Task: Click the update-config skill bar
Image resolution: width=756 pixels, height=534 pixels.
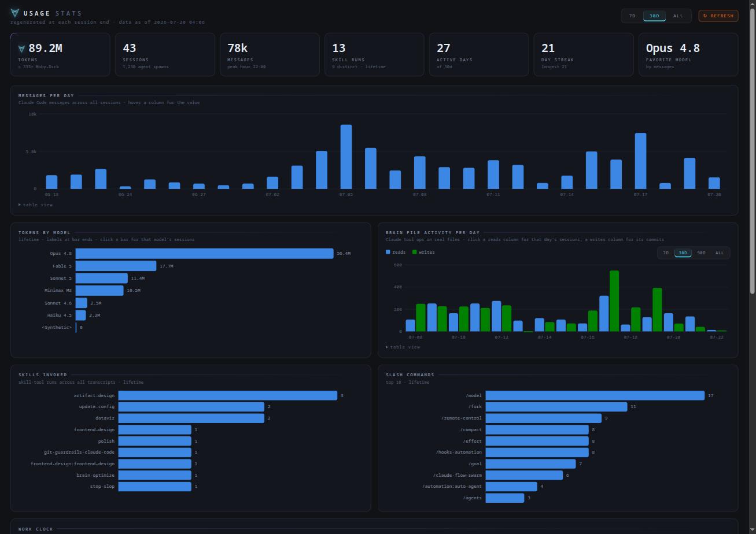Action: 191,407
